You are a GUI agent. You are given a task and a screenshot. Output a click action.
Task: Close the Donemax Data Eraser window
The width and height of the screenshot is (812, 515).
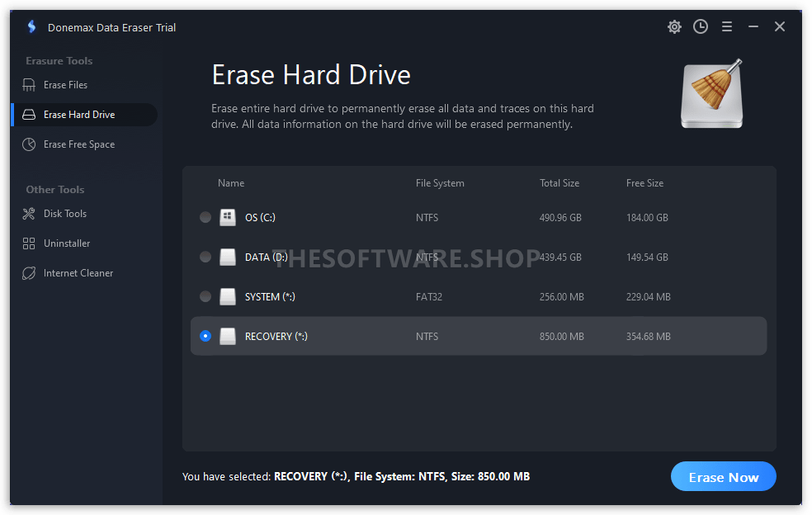(779, 26)
